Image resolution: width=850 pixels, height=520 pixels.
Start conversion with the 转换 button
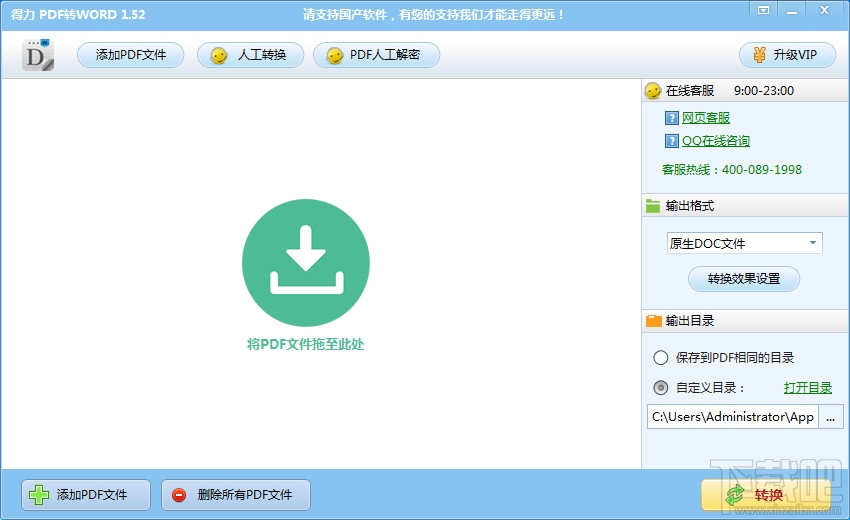(x=765, y=495)
